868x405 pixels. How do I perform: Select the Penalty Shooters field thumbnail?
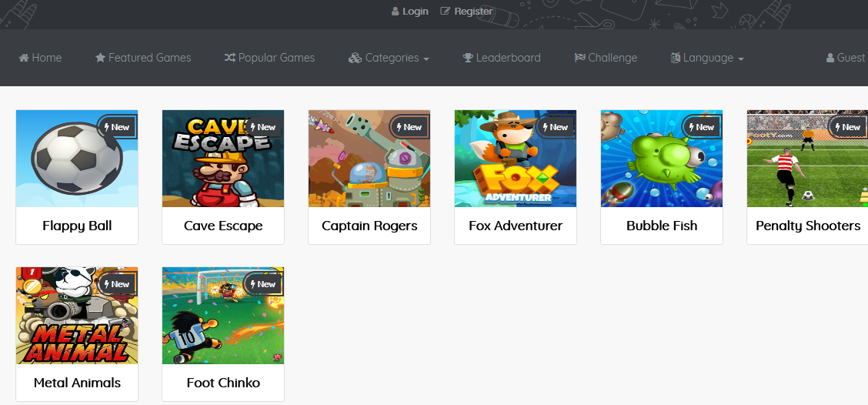pos(808,159)
